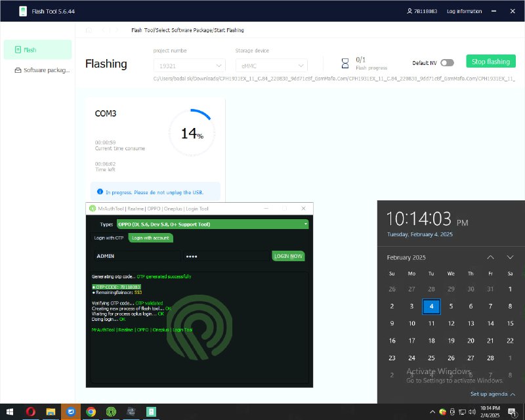Click LOGIN NOW button
The width and height of the screenshot is (525, 420).
(x=288, y=256)
